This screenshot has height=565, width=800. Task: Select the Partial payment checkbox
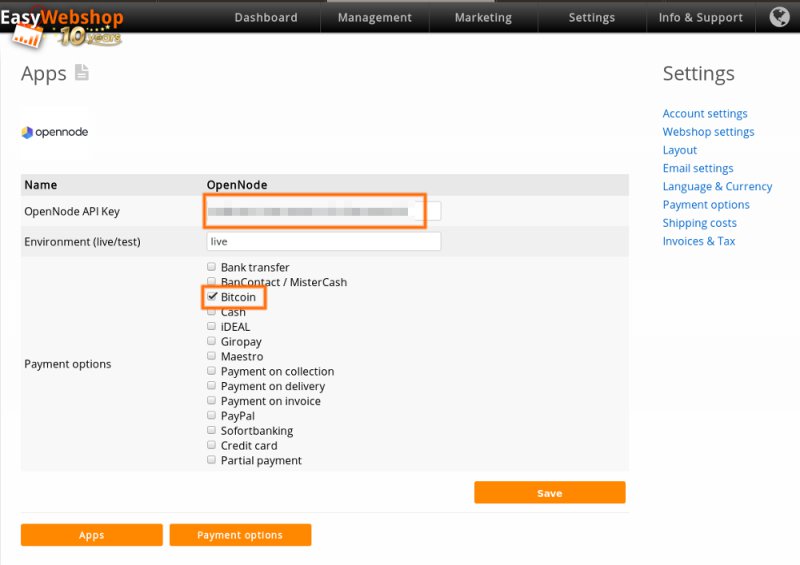(212, 460)
